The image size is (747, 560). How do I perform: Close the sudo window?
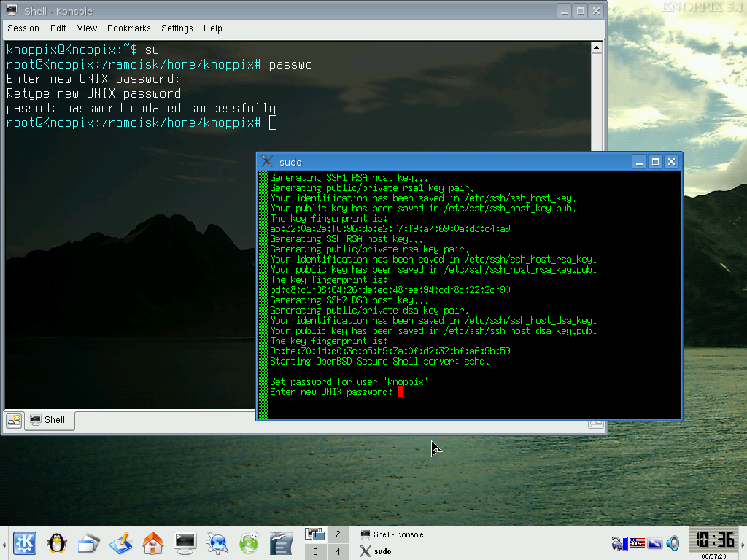tap(672, 162)
